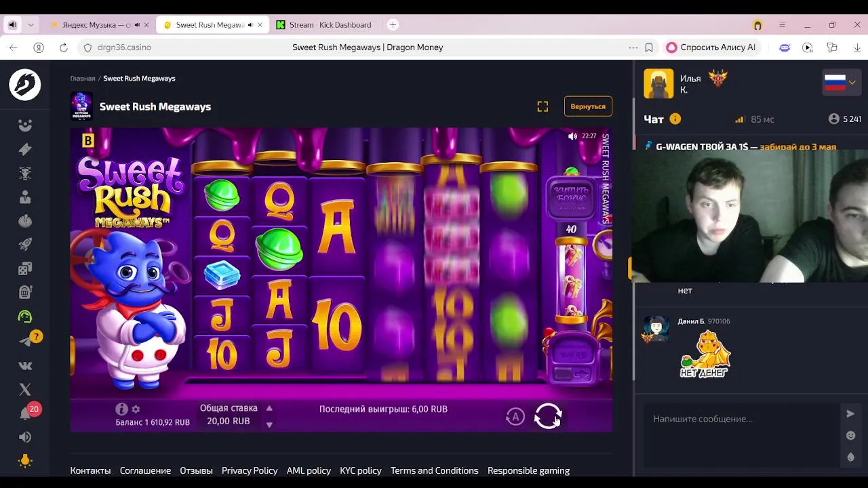Click the browser sound indicator button

[12, 25]
